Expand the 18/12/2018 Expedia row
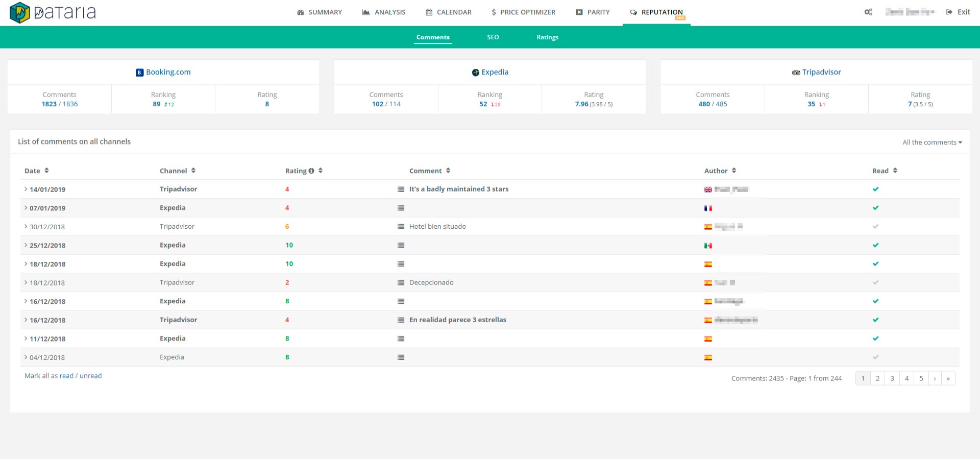Viewport: 980px width, 459px height. point(26,264)
